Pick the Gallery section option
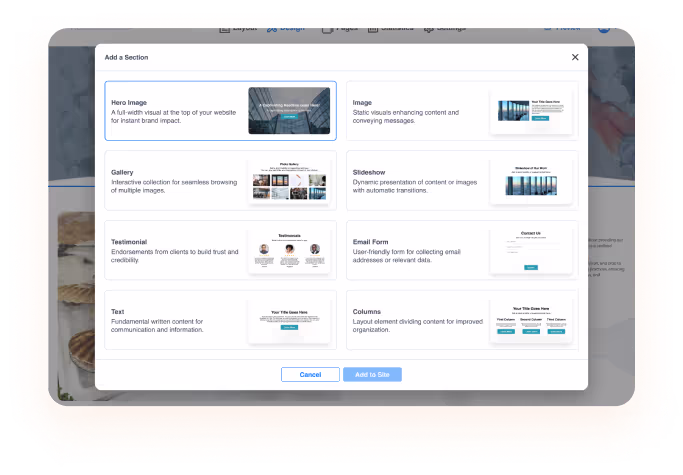This screenshot has height=475, width=683. pos(220,180)
